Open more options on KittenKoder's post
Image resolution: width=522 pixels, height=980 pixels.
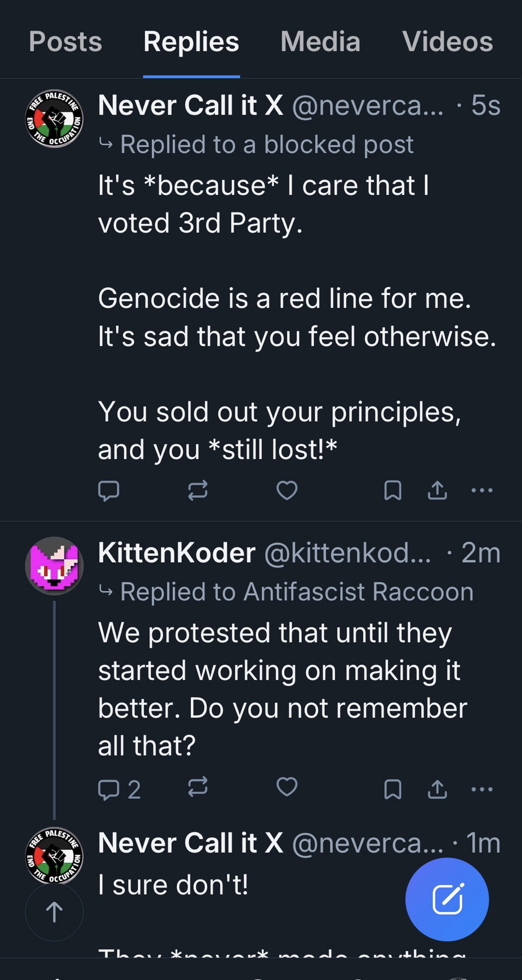pyautogui.click(x=482, y=789)
